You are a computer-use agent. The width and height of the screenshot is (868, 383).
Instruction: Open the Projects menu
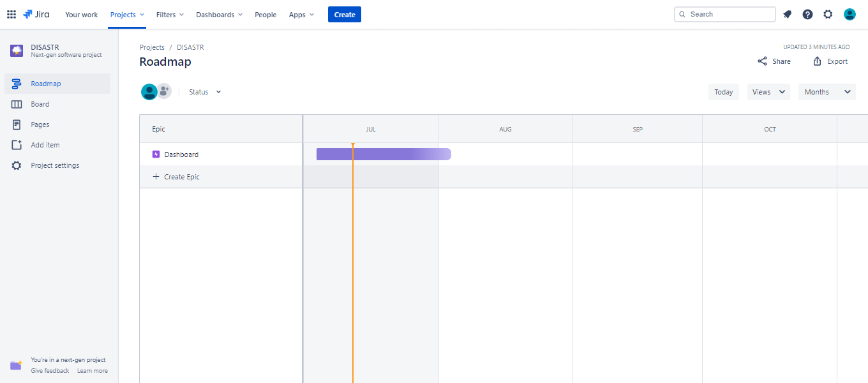click(127, 15)
